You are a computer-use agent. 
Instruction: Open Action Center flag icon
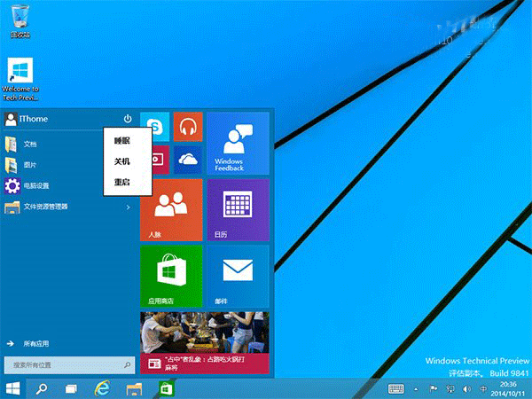click(434, 389)
